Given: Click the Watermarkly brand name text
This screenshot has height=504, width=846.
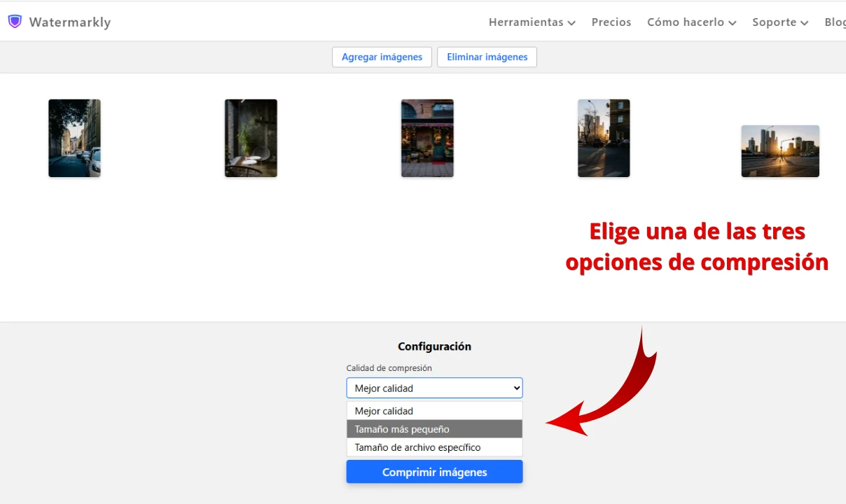Looking at the screenshot, I should click(70, 22).
